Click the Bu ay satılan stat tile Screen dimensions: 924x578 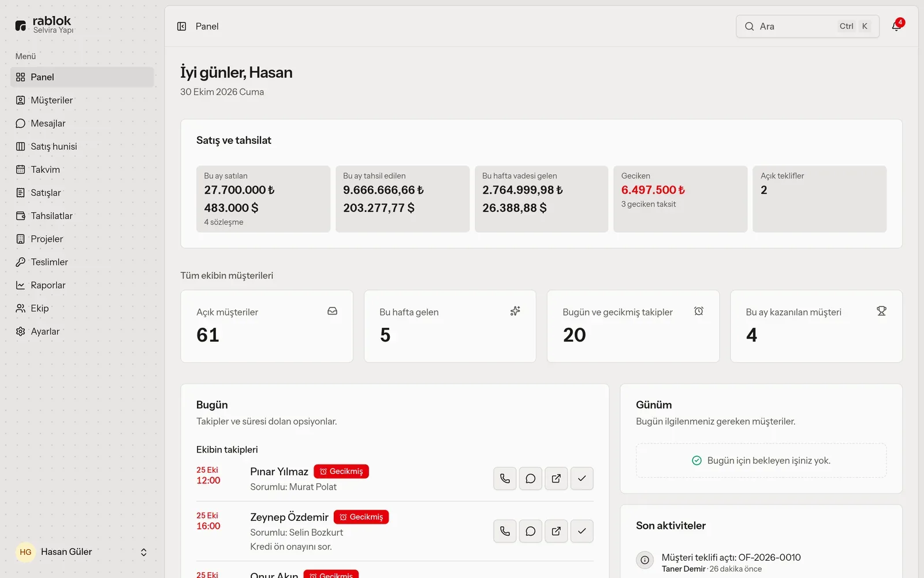[x=263, y=199]
